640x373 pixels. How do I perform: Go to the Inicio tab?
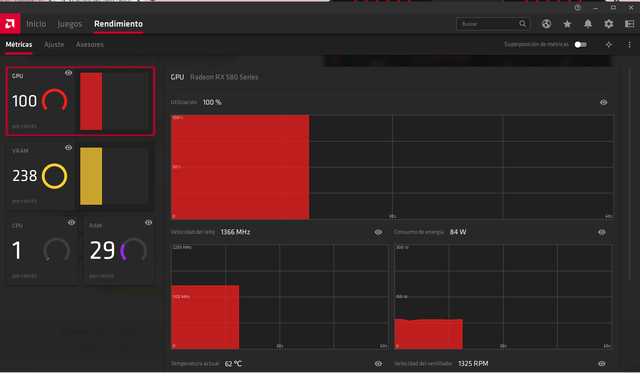pos(36,24)
